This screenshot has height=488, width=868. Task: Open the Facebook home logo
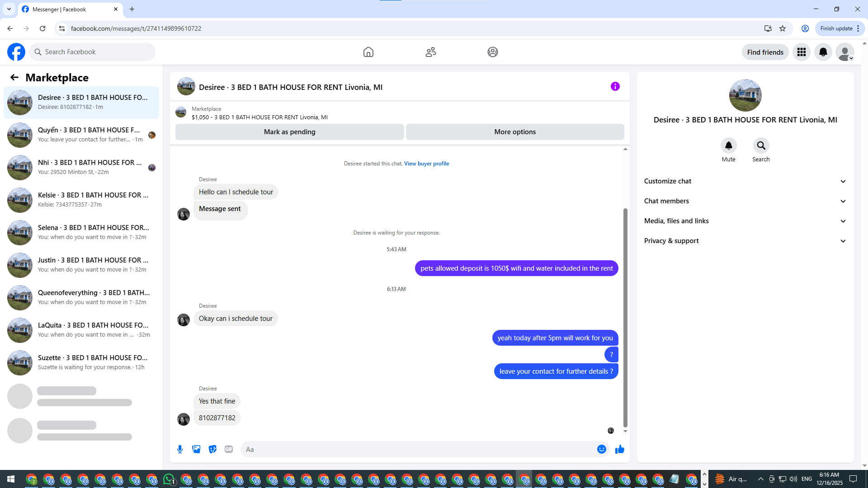click(x=16, y=52)
